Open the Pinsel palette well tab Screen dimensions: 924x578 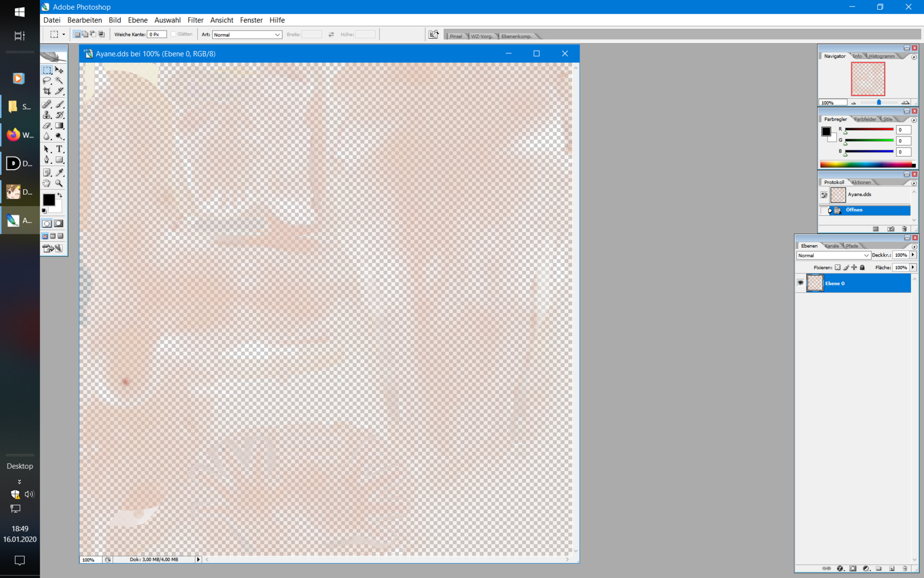pos(456,36)
